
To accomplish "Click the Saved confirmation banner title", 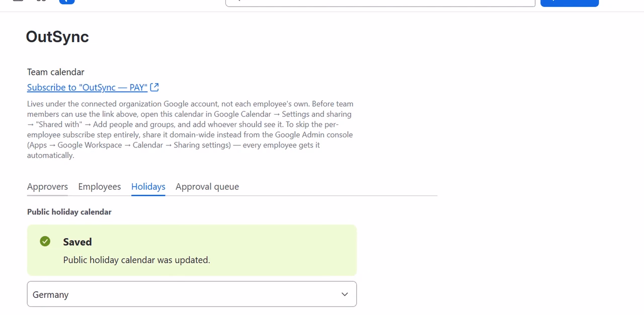I will [x=77, y=242].
